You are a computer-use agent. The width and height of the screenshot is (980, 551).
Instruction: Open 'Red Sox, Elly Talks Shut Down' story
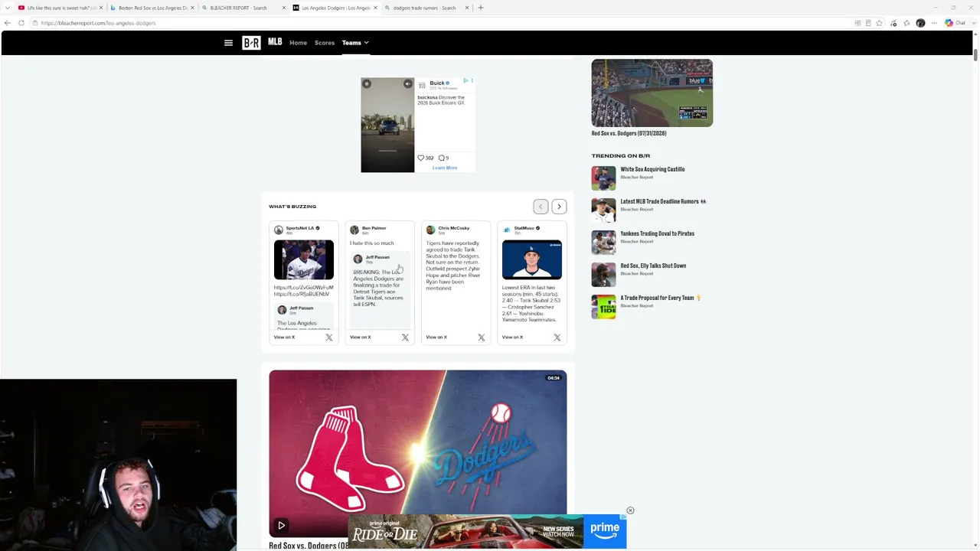653,266
